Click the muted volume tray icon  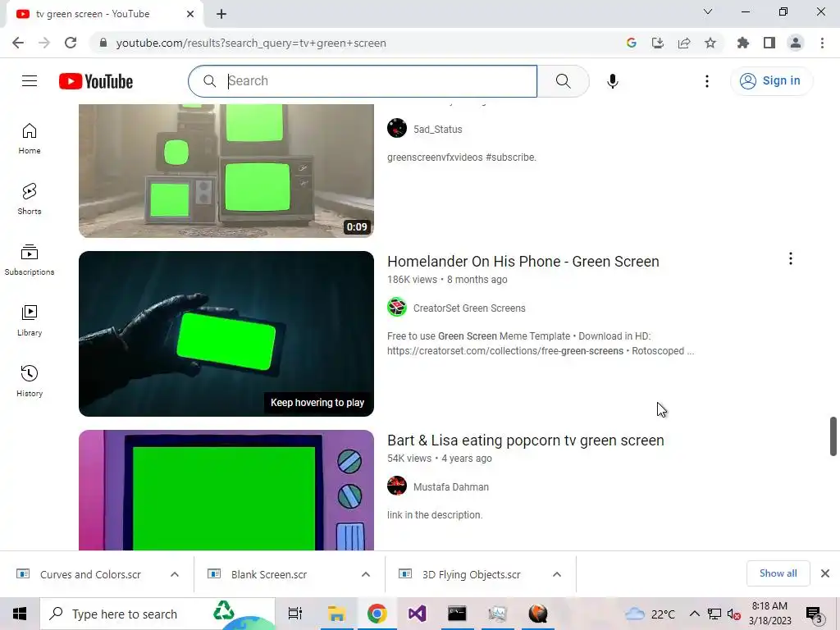tap(733, 614)
